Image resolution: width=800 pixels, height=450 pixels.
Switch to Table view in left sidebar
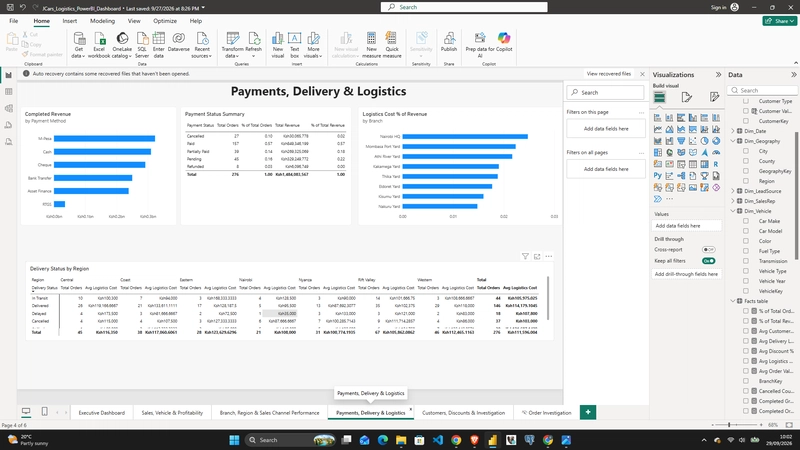tap(8, 92)
